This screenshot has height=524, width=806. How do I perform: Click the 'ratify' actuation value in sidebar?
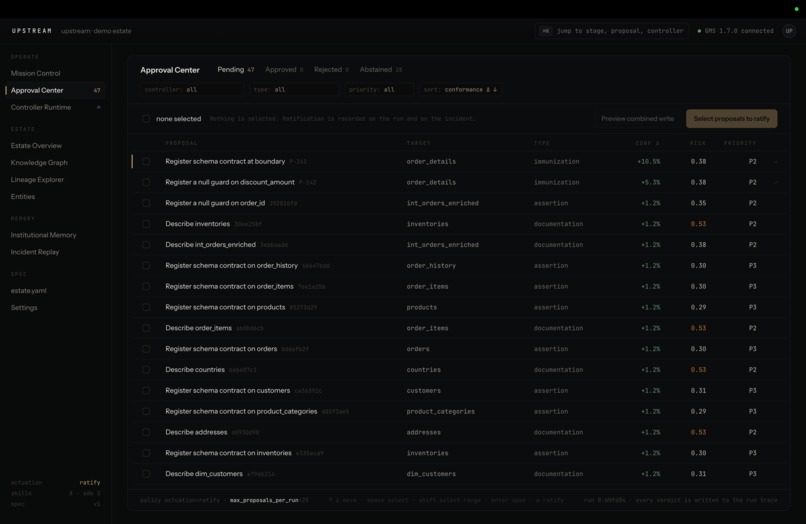pos(90,482)
